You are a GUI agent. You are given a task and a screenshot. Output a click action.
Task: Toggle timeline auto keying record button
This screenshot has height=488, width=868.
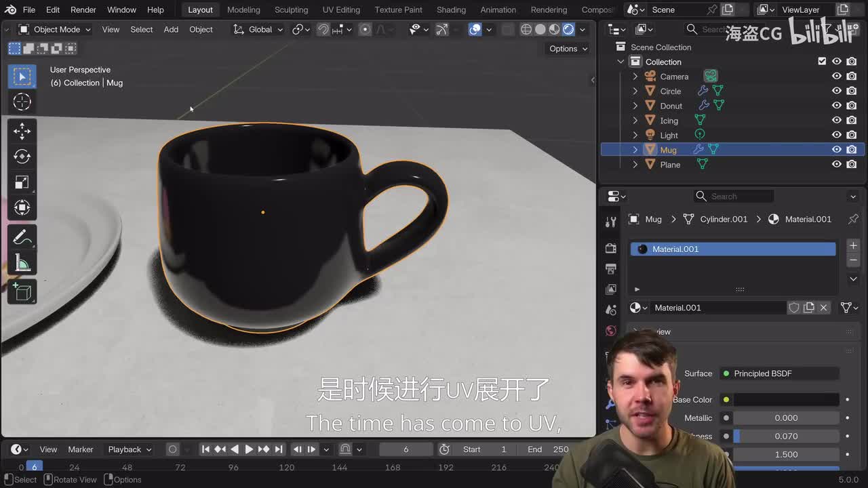(172, 449)
